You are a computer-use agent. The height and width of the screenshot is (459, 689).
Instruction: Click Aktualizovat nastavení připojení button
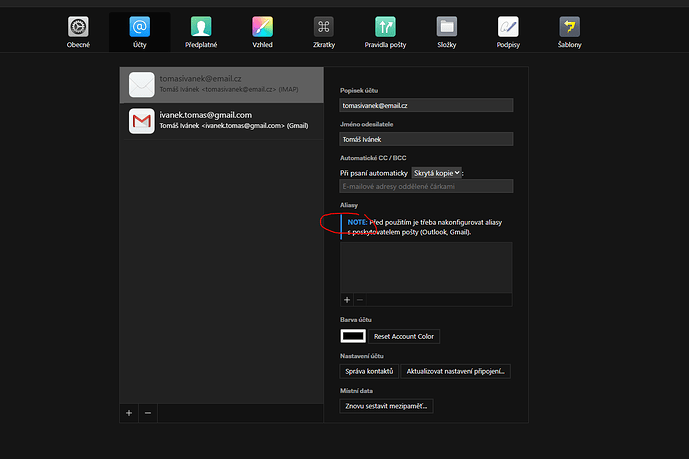coord(456,371)
